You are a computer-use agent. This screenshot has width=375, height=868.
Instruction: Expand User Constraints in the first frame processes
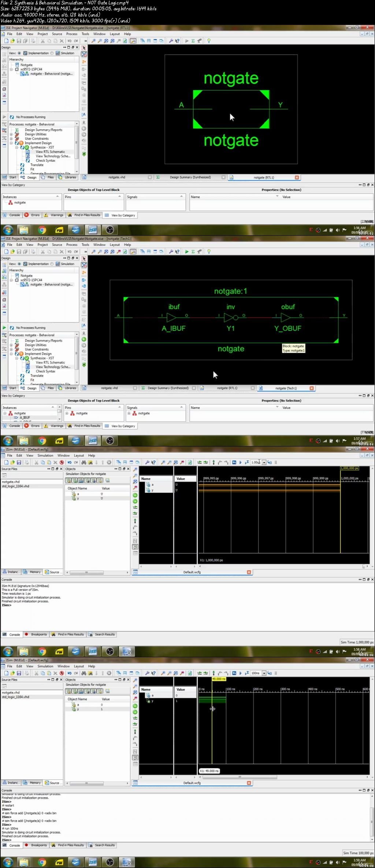click(11, 139)
